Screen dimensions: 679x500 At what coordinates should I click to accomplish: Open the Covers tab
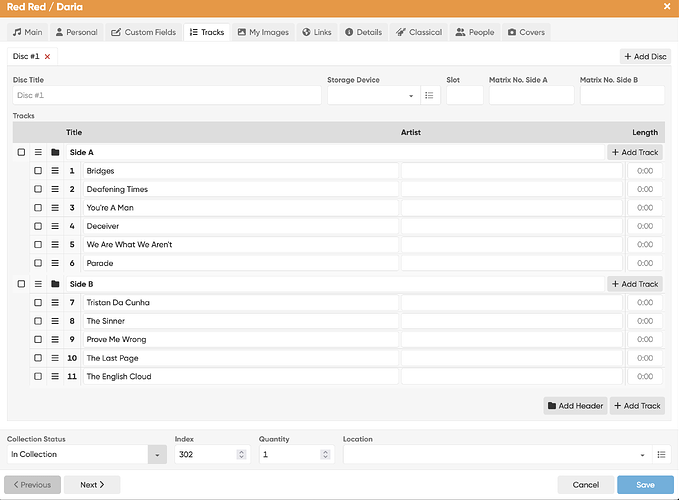point(526,32)
